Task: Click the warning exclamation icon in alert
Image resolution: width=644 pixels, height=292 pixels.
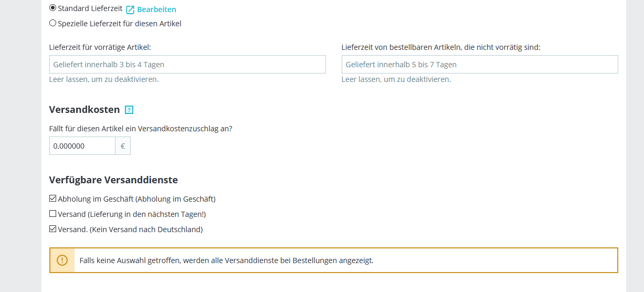Action: point(62,260)
